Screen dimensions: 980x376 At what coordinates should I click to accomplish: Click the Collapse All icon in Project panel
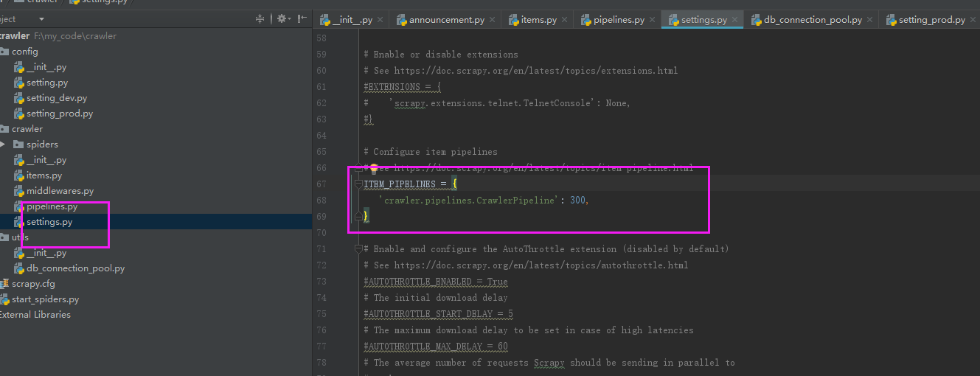(x=260, y=19)
